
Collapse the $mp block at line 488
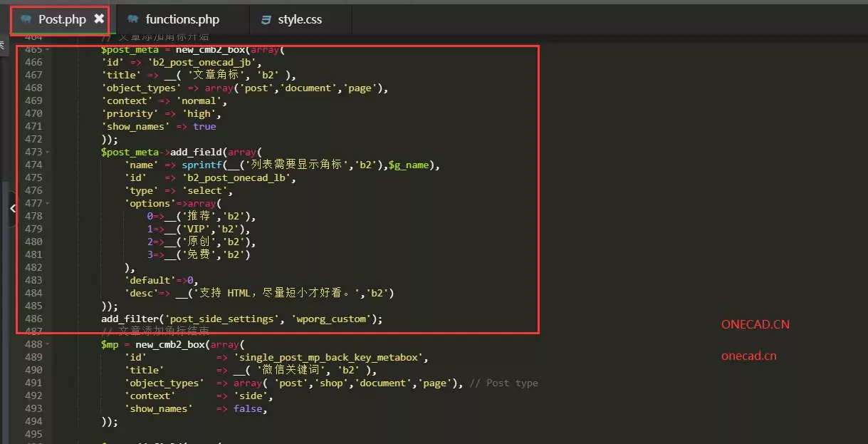(48, 345)
